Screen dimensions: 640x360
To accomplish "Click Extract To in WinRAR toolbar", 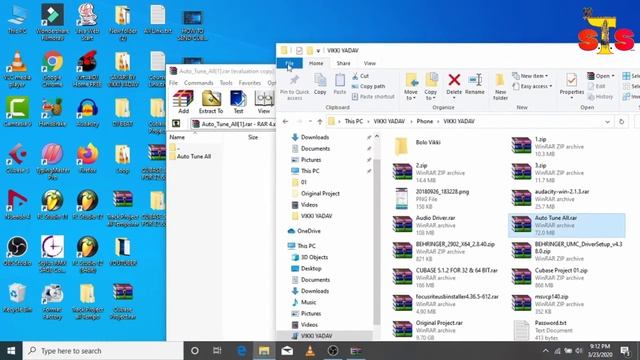I will pos(211,102).
